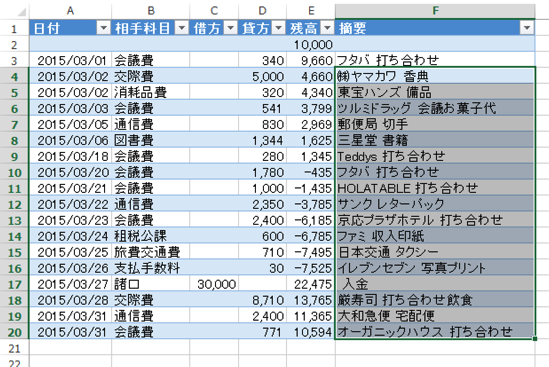Click cell 郵便局 切手

[x=435, y=124]
